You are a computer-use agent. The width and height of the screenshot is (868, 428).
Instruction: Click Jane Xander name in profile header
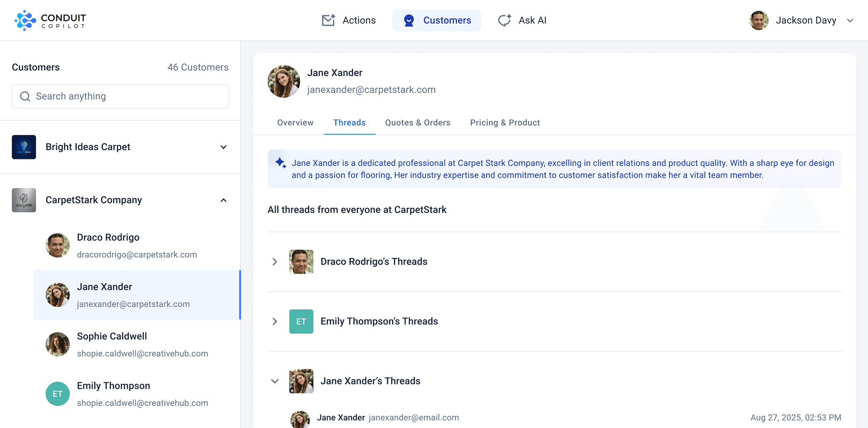[335, 73]
